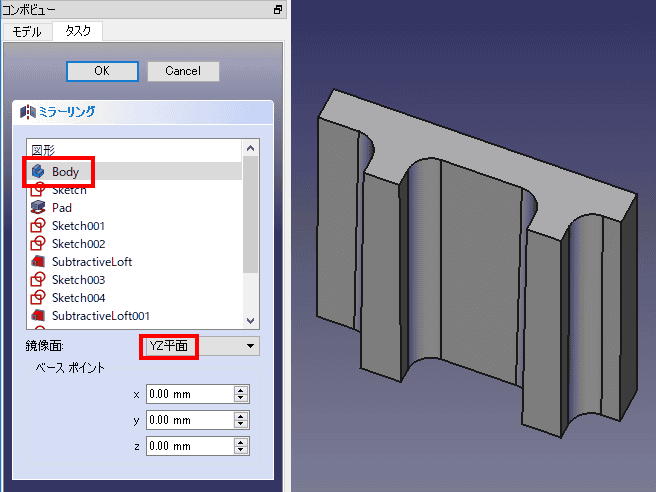This screenshot has width=656, height=492.
Task: Select Sketch003 in the shapes list
Action: pos(134,279)
